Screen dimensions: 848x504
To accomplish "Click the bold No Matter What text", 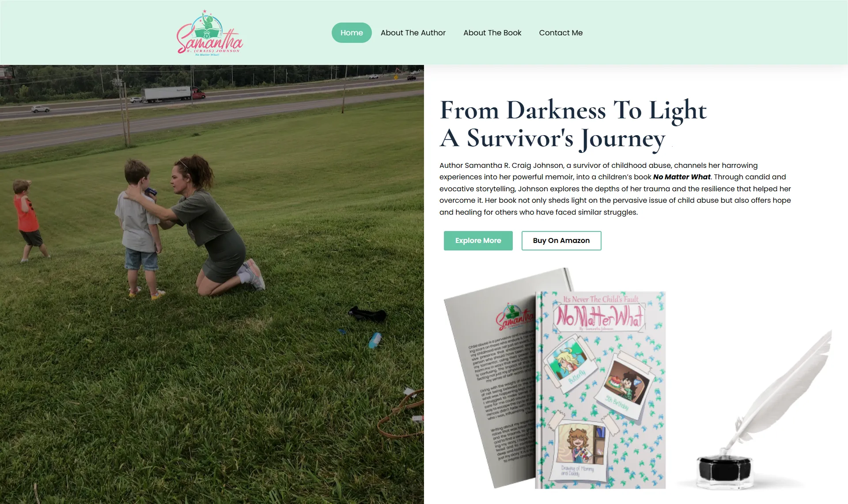I will (681, 177).
